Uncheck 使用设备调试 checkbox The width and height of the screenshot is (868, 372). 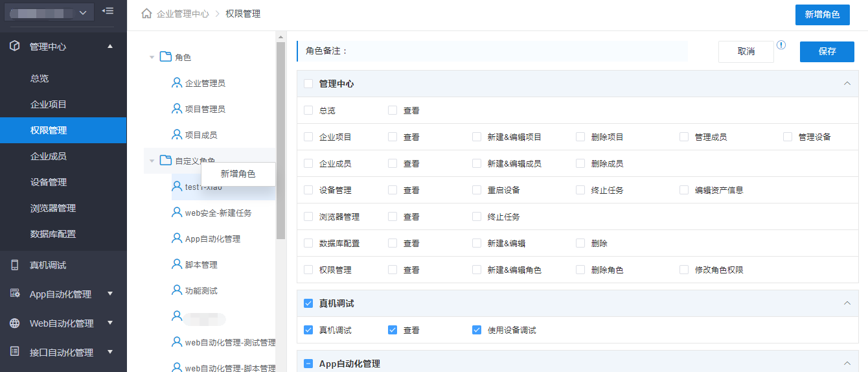477,330
